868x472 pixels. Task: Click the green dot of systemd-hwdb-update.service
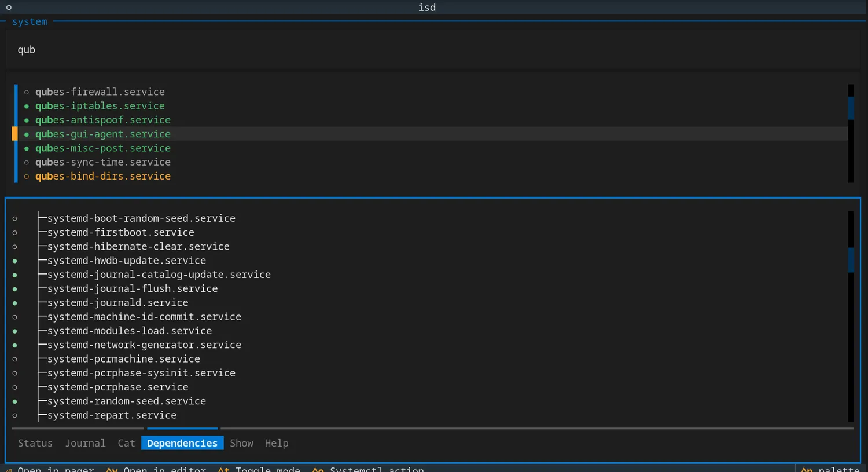(x=15, y=261)
